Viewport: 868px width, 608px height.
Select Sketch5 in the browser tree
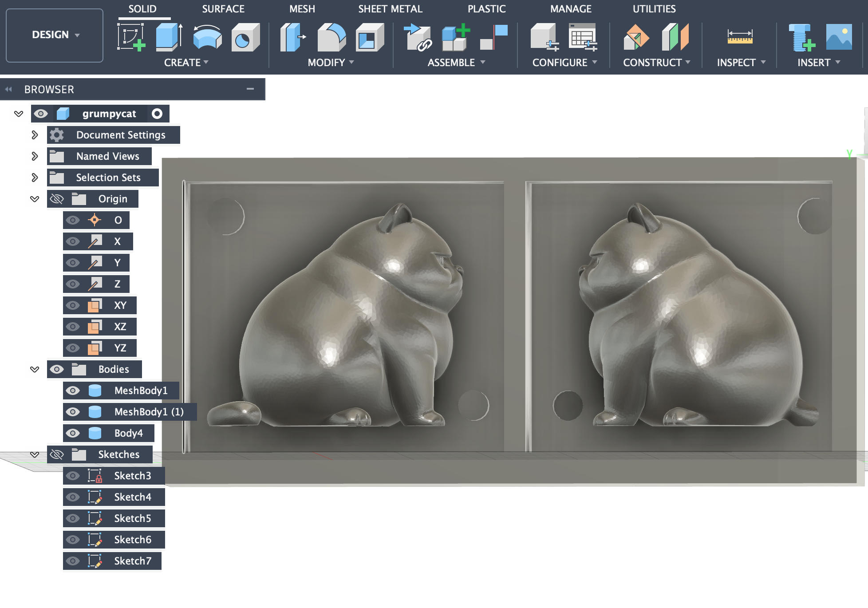pyautogui.click(x=132, y=518)
